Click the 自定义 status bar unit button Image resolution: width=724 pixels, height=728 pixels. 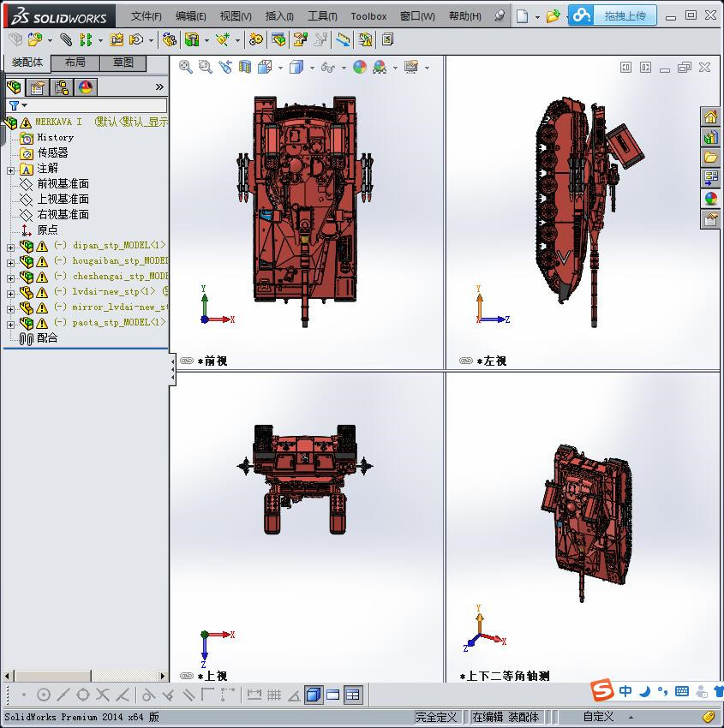599,717
